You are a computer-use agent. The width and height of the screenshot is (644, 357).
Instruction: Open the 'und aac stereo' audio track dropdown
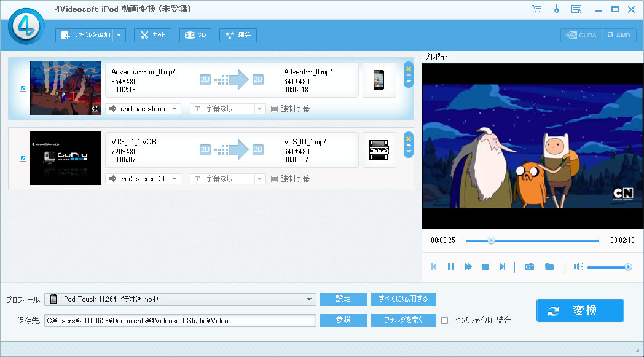(175, 109)
